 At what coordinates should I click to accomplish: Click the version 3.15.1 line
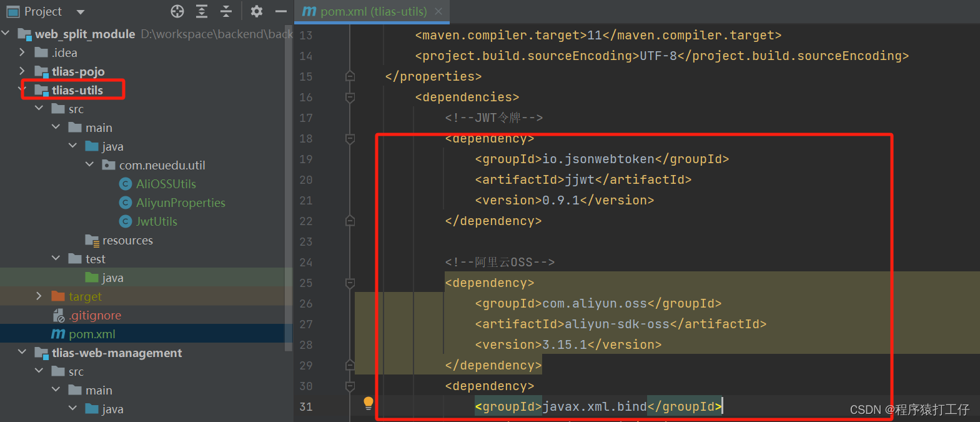568,344
